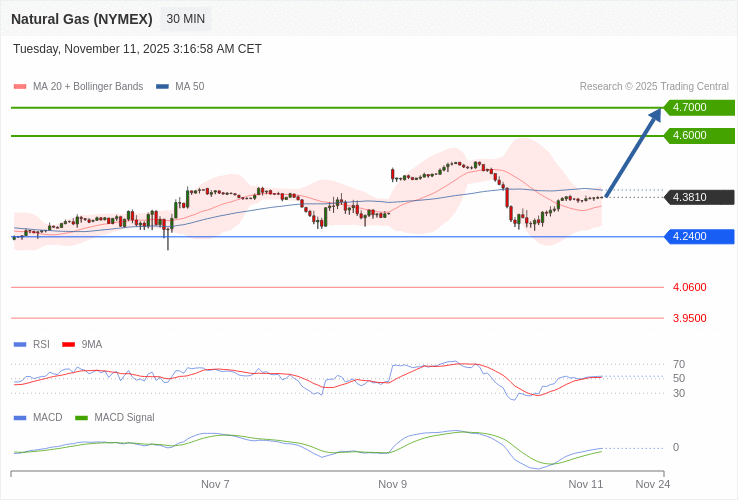Click the Natural Gas (NYMEX) title
738x500 pixels.
[82, 19]
